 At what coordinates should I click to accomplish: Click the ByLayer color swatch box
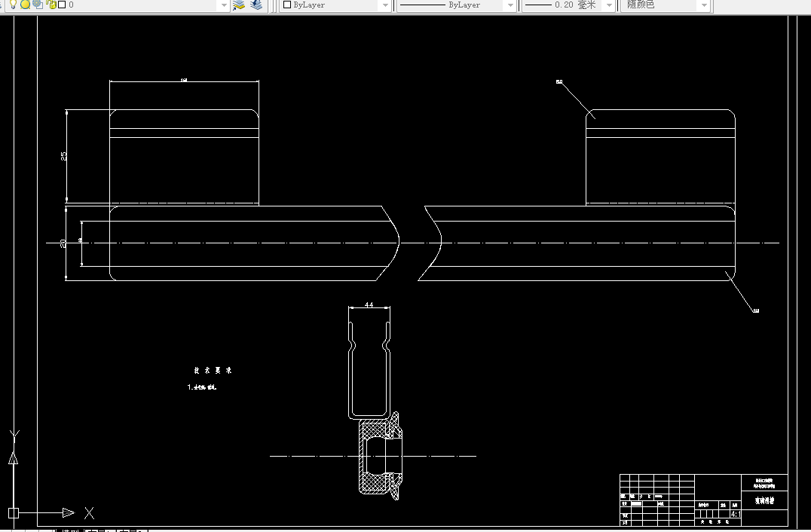288,5
